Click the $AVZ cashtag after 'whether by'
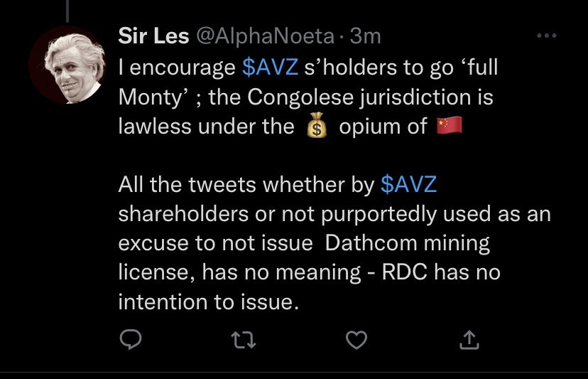This screenshot has height=379, width=588. click(x=408, y=185)
